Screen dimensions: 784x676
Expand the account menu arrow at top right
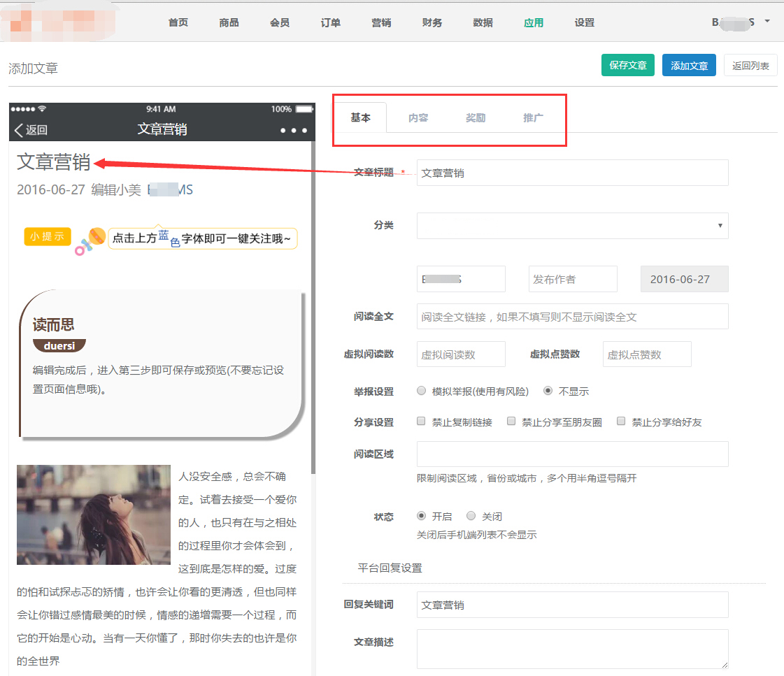tap(767, 22)
